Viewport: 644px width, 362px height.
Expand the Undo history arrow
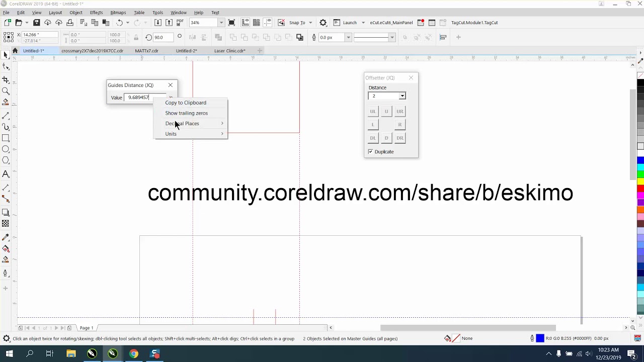tap(127, 23)
